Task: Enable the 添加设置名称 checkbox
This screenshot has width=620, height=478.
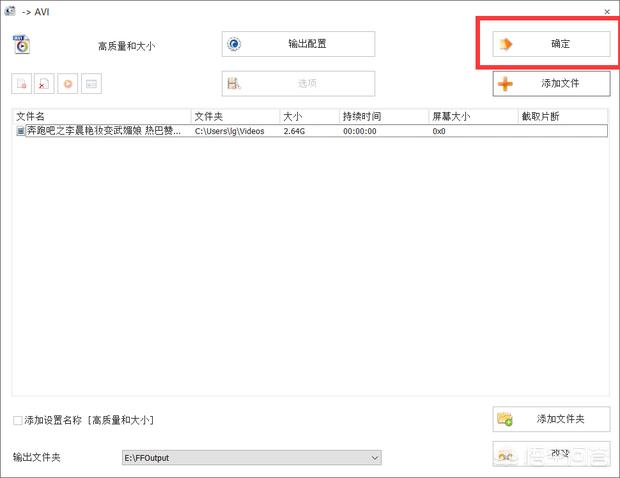Action: tap(17, 420)
